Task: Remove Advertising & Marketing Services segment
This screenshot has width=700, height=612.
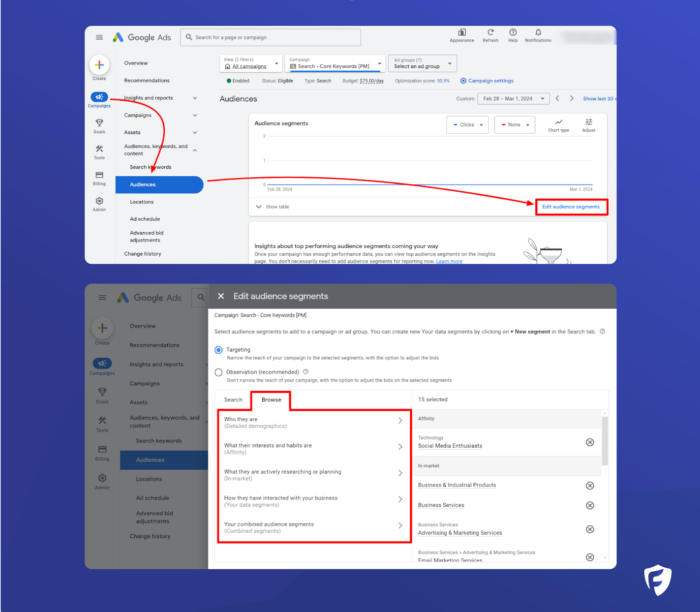Action: pos(590,529)
